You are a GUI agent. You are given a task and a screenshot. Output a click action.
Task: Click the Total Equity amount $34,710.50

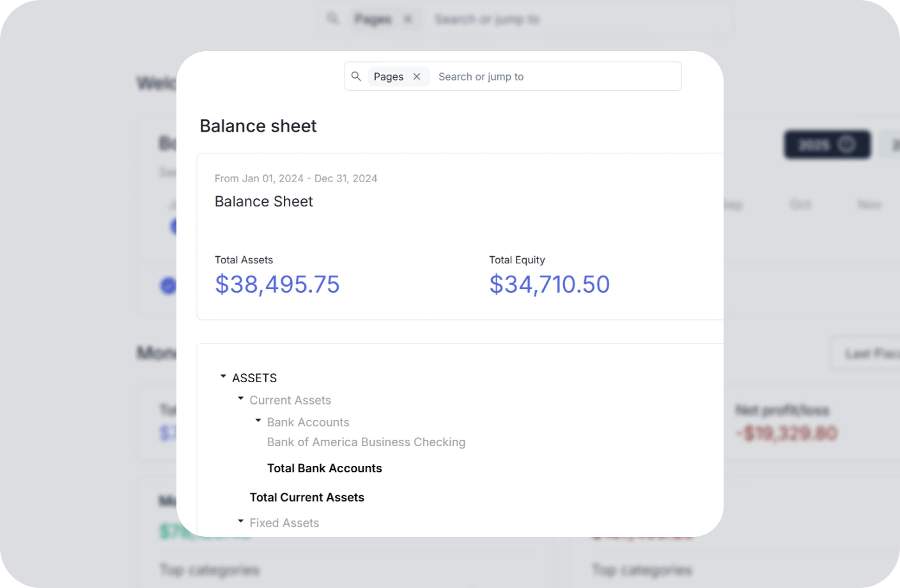(x=550, y=284)
